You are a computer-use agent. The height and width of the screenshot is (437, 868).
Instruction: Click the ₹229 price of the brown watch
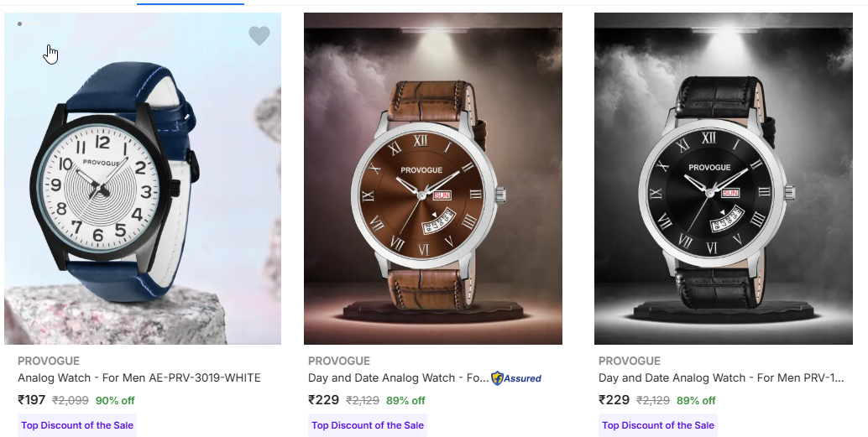323,400
